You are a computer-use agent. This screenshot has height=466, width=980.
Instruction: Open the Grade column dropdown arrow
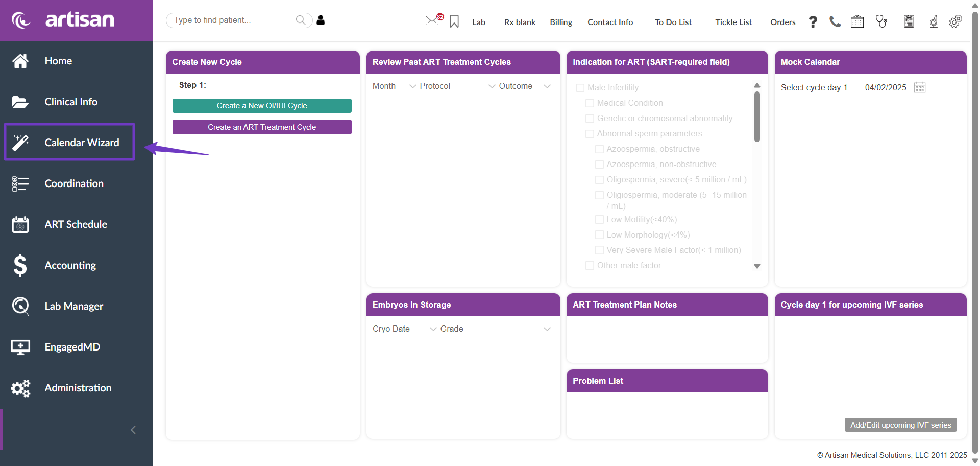point(547,329)
